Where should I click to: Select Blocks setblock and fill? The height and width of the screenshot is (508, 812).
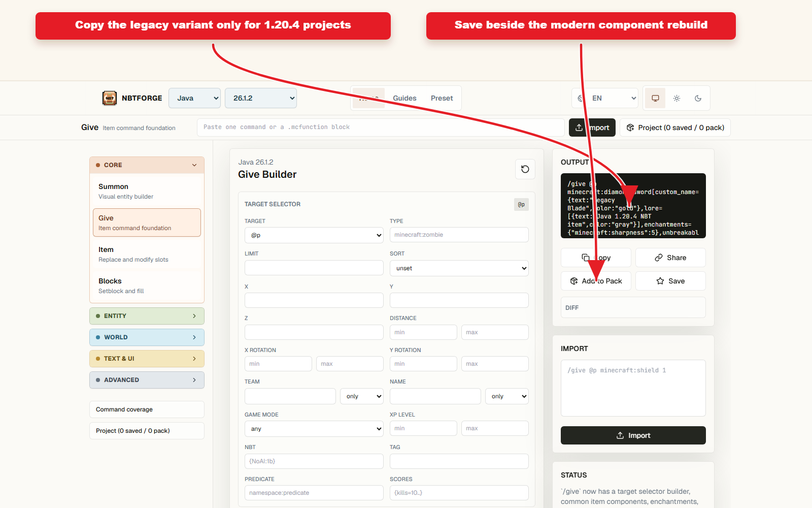147,285
